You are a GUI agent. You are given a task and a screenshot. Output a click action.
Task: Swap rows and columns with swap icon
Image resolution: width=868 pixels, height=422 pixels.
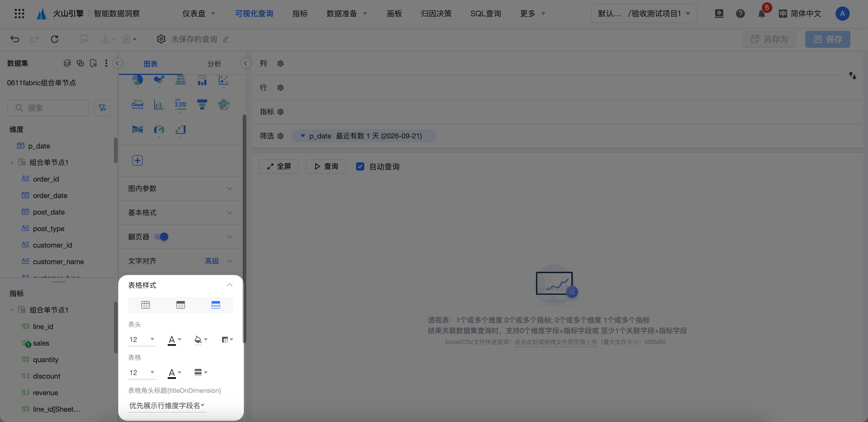(853, 76)
